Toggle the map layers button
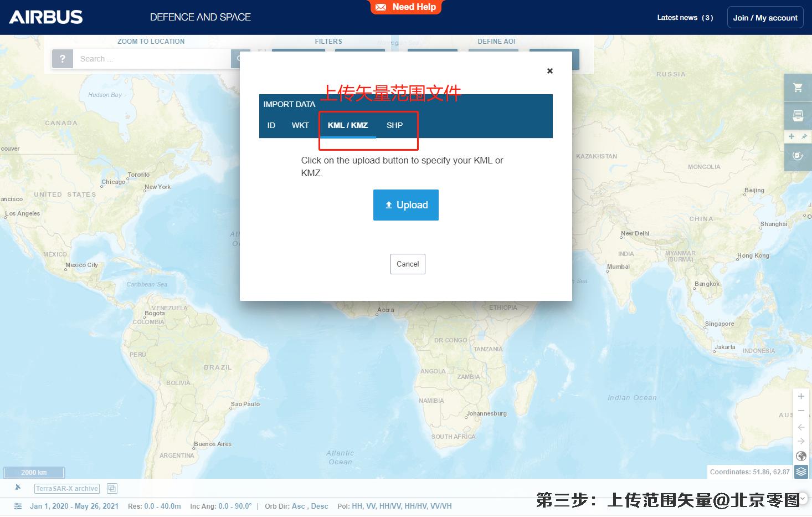This screenshot has width=812, height=517. [x=801, y=472]
